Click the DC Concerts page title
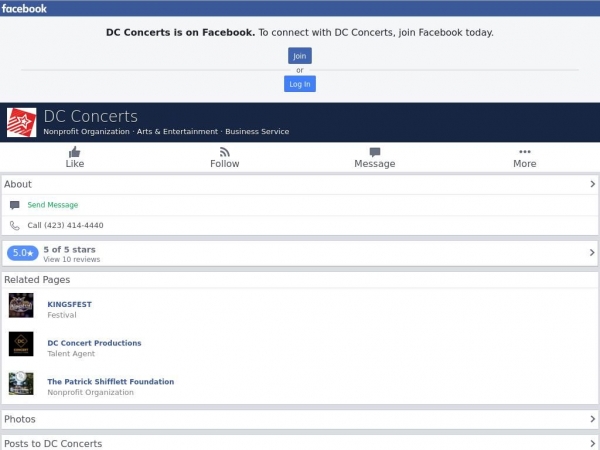Screen dimensions: 600x450 pos(91,116)
